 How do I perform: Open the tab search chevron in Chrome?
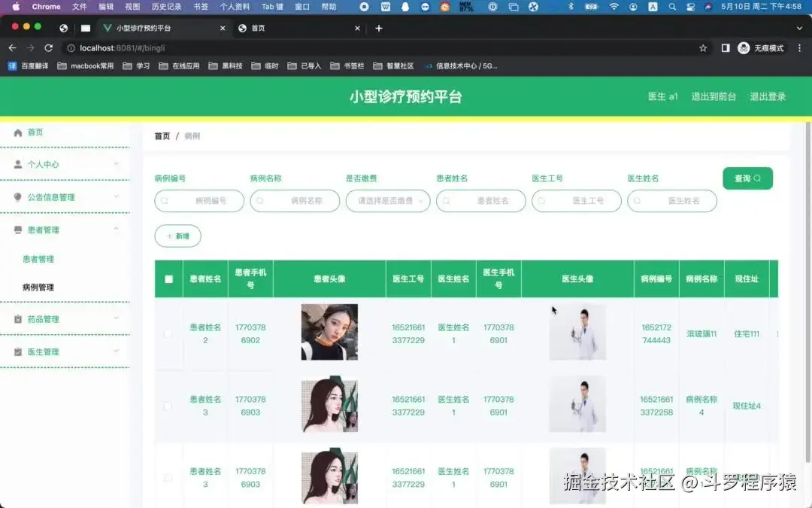(x=799, y=28)
